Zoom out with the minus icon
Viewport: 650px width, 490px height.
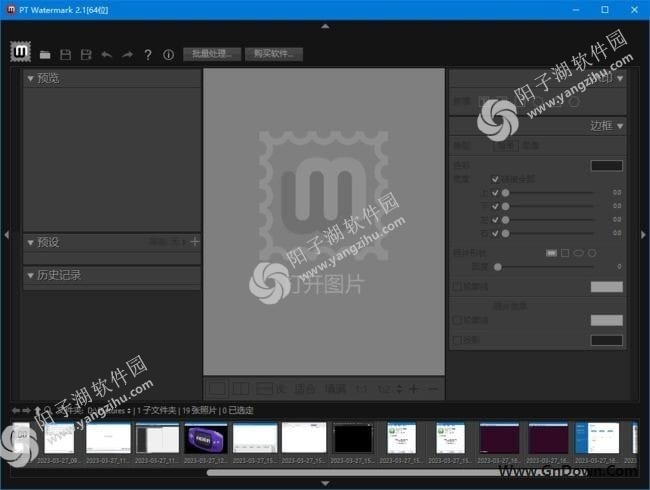[432, 389]
